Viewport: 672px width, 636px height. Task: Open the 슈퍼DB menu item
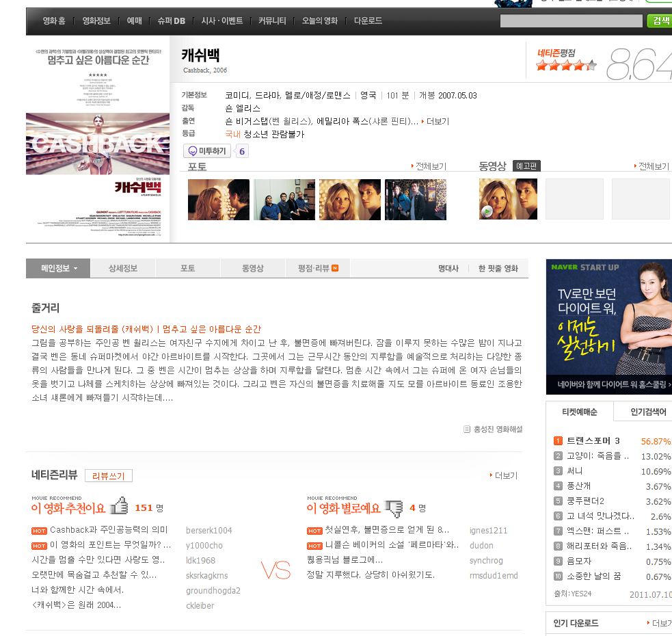(x=171, y=21)
